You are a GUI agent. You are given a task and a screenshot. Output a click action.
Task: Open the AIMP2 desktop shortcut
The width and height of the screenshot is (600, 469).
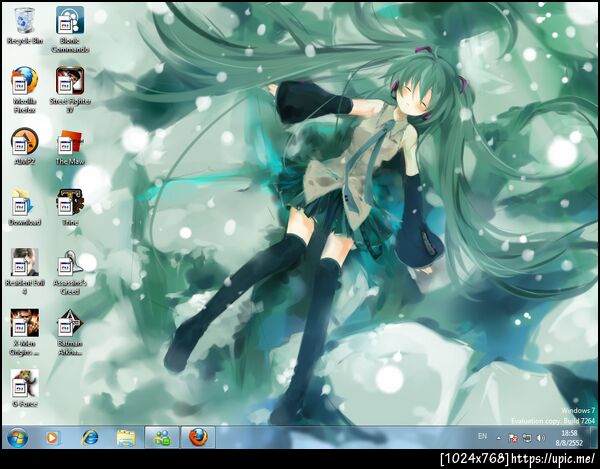point(25,146)
